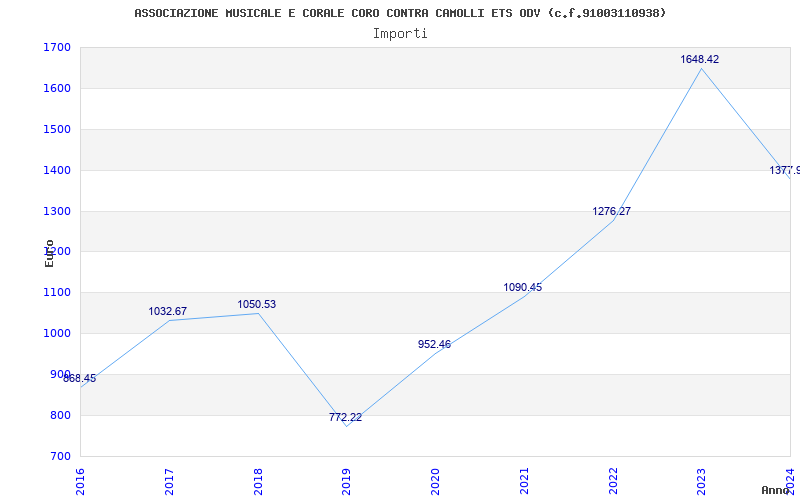Click the 1500 y-axis tick label
The height and width of the screenshot is (500, 800).
pos(56,129)
